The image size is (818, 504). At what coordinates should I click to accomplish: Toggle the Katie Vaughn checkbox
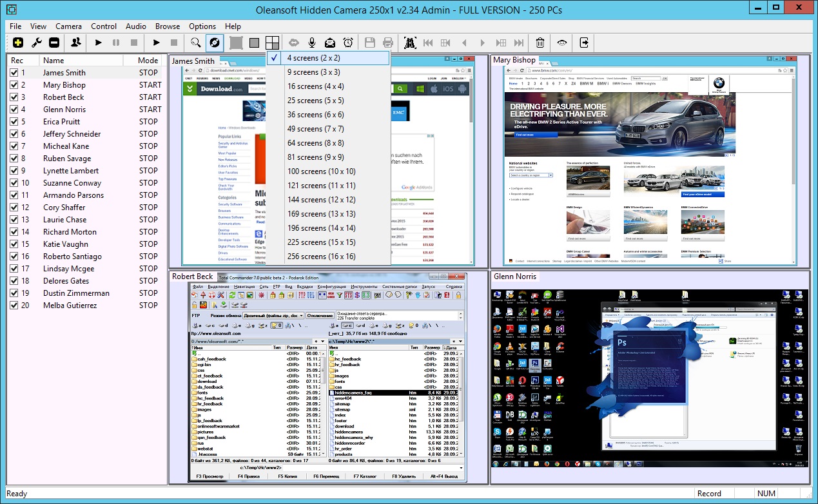(x=14, y=244)
